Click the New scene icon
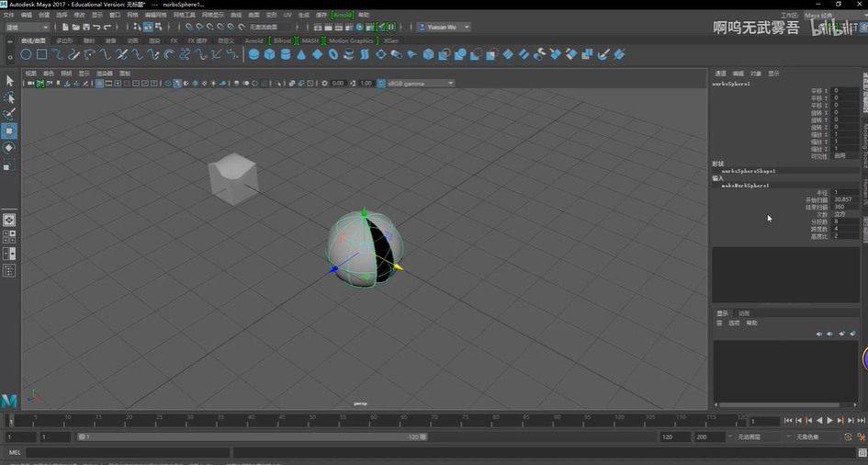The image size is (868, 465). [x=65, y=27]
